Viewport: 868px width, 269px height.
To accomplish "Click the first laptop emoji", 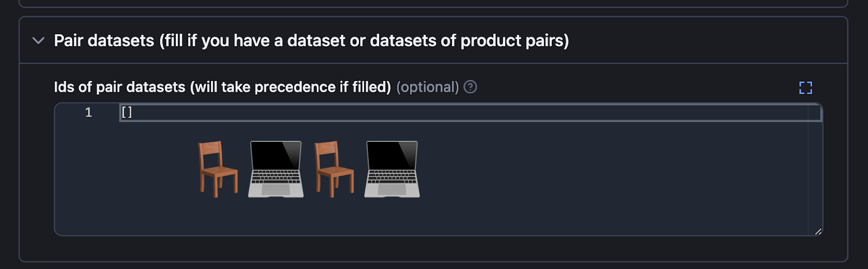I will pyautogui.click(x=276, y=169).
